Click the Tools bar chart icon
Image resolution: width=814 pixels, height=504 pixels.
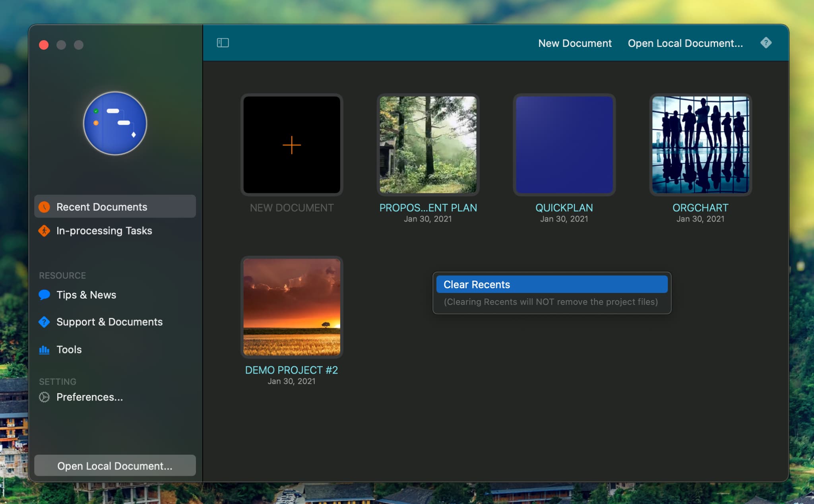click(x=44, y=349)
